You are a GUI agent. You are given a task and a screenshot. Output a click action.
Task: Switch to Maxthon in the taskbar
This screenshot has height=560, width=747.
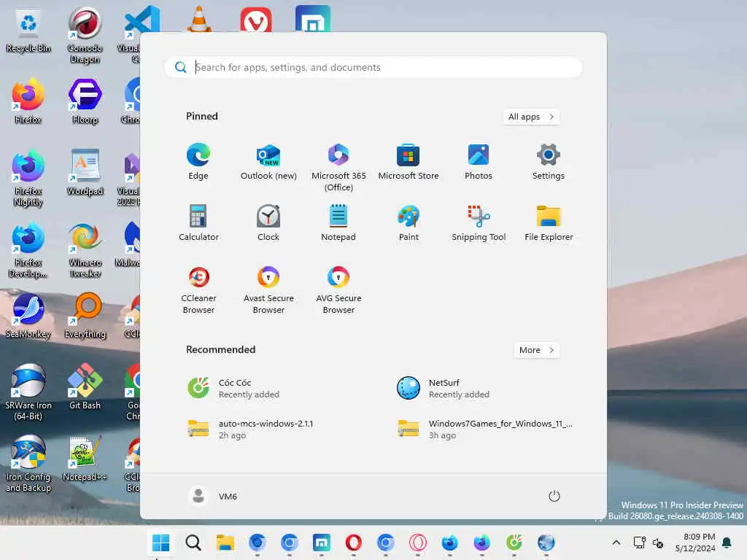322,542
